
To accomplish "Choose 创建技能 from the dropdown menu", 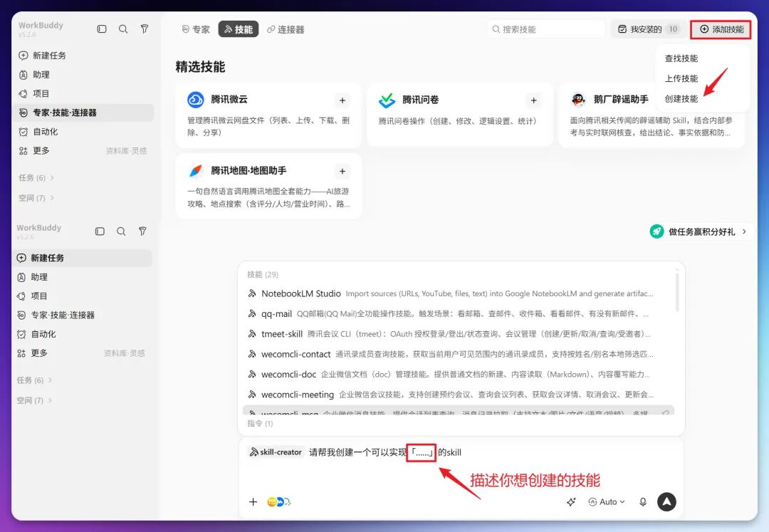I will (x=681, y=98).
